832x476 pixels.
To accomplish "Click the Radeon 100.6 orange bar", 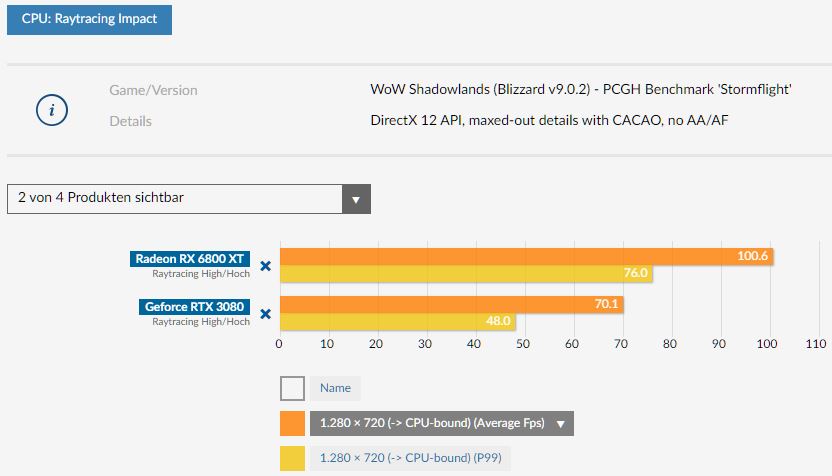I will point(526,257).
